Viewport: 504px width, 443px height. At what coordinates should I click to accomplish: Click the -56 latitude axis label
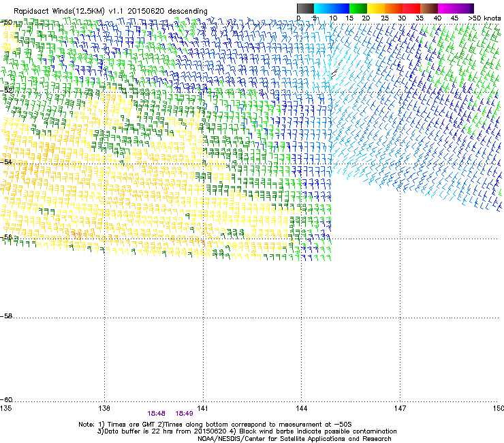click(6, 236)
